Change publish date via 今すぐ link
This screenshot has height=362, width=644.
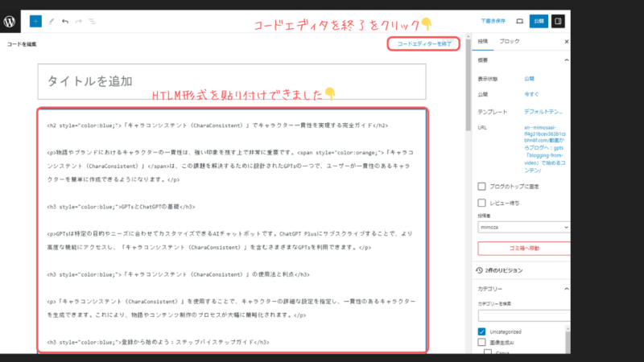531,94
